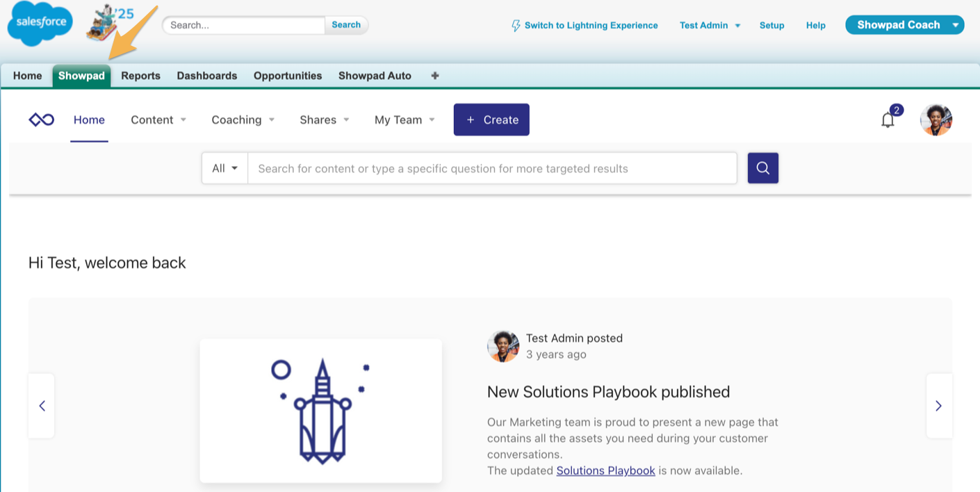Open the Opportunities tab
The image size is (980, 492).
(288, 76)
